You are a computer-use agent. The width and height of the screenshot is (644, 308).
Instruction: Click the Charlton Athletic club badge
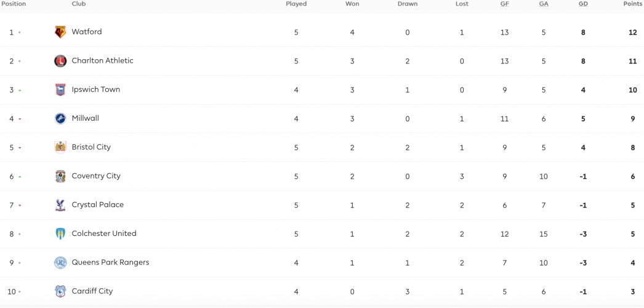click(x=60, y=61)
